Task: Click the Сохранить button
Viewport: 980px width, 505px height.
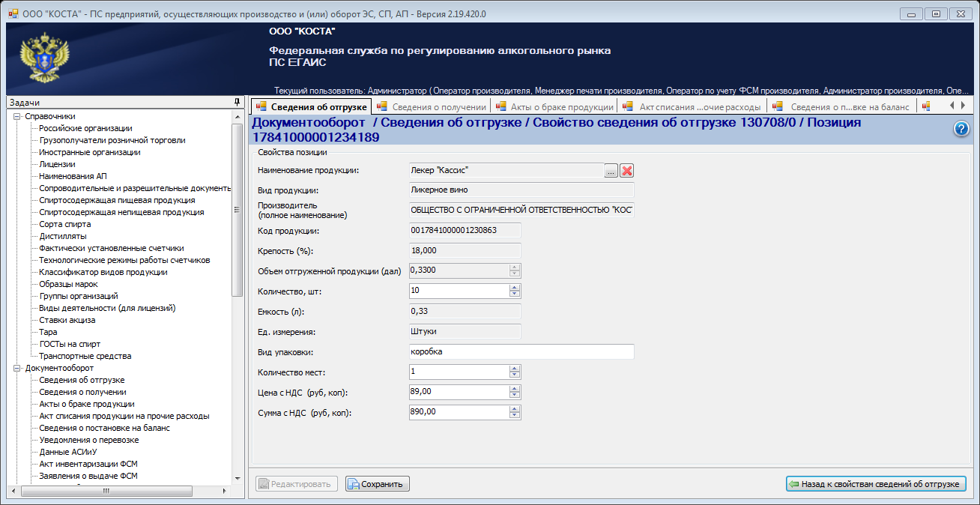Action: pos(378,484)
